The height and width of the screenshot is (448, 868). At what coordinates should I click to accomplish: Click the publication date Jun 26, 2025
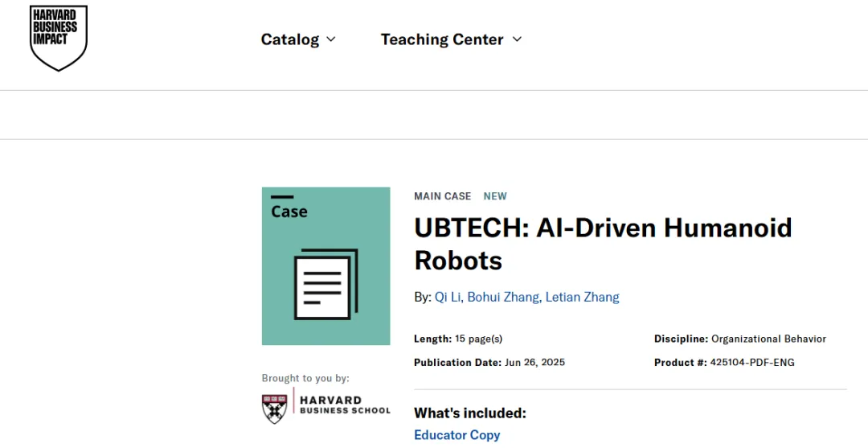534,363
